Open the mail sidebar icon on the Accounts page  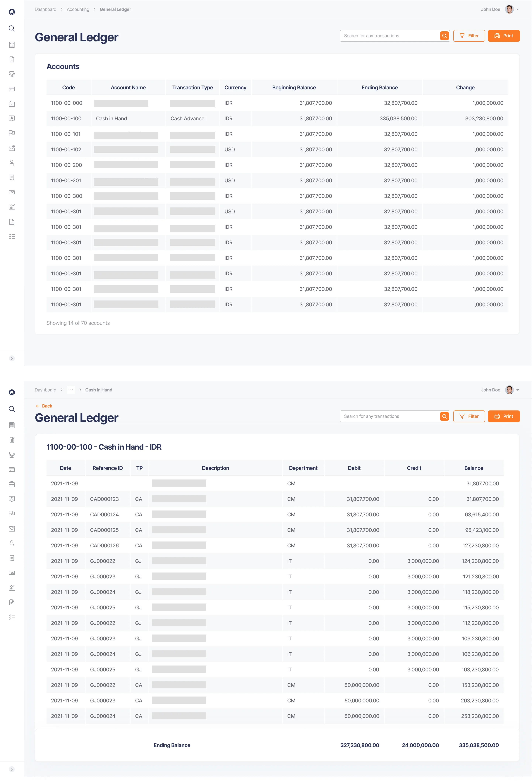[12, 148]
